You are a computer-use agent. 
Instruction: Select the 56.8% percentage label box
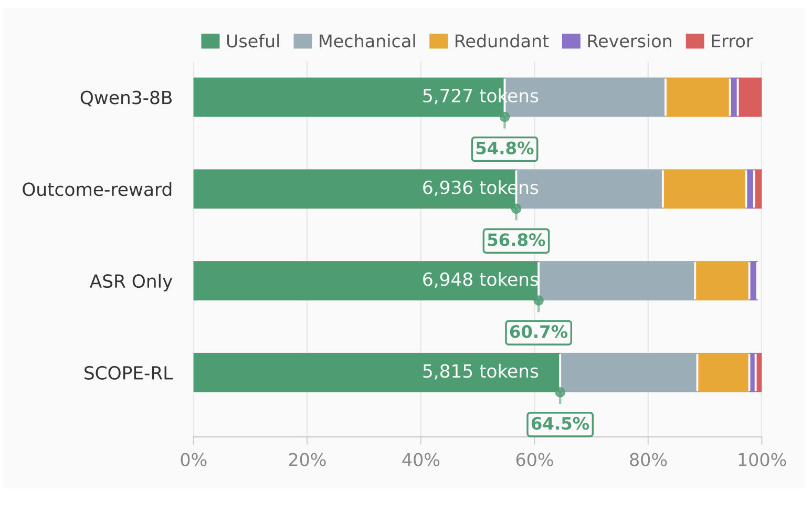516,241
